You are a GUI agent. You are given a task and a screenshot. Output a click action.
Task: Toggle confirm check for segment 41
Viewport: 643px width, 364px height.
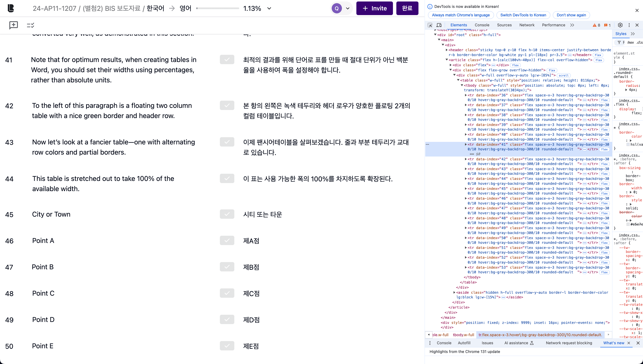pyautogui.click(x=227, y=60)
